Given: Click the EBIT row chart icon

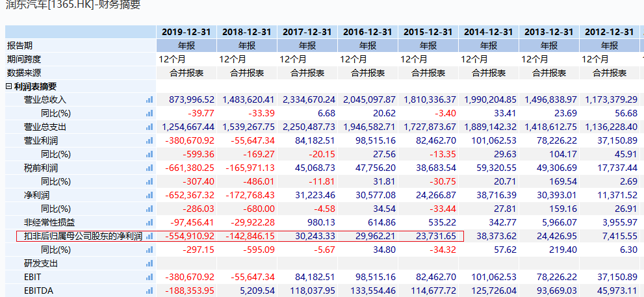Looking at the screenshot, I should (149, 277).
